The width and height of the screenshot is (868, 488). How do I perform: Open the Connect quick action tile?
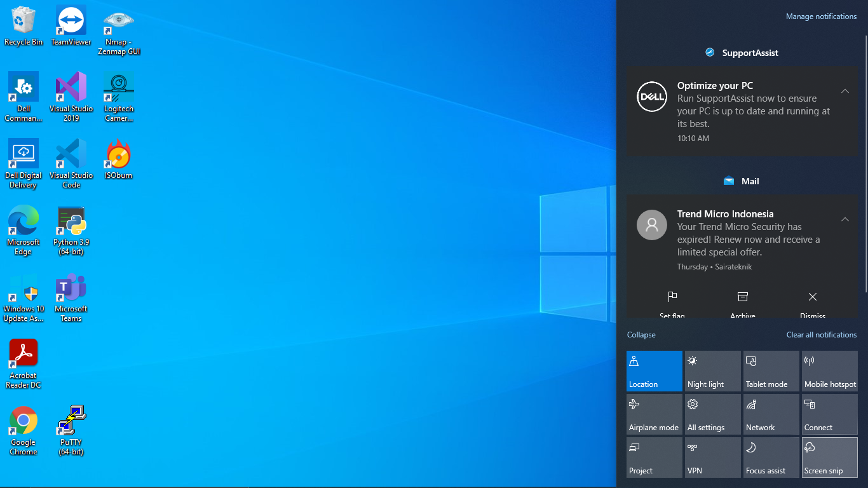(x=830, y=414)
